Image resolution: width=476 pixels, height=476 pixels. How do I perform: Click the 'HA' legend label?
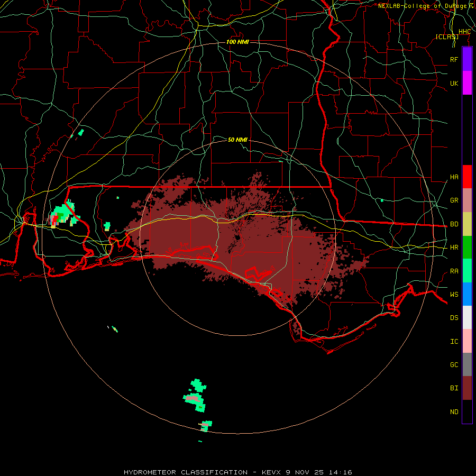454,177
